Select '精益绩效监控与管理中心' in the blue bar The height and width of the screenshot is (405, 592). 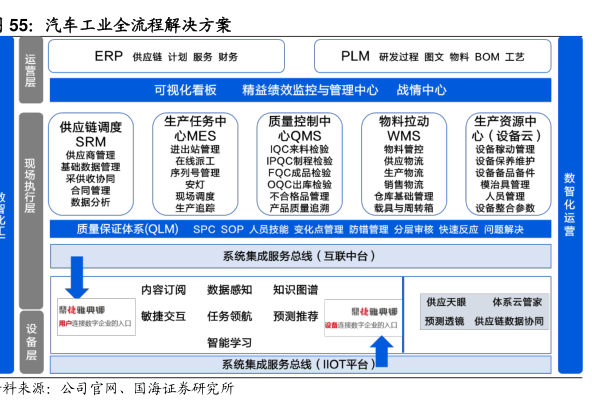point(310,90)
